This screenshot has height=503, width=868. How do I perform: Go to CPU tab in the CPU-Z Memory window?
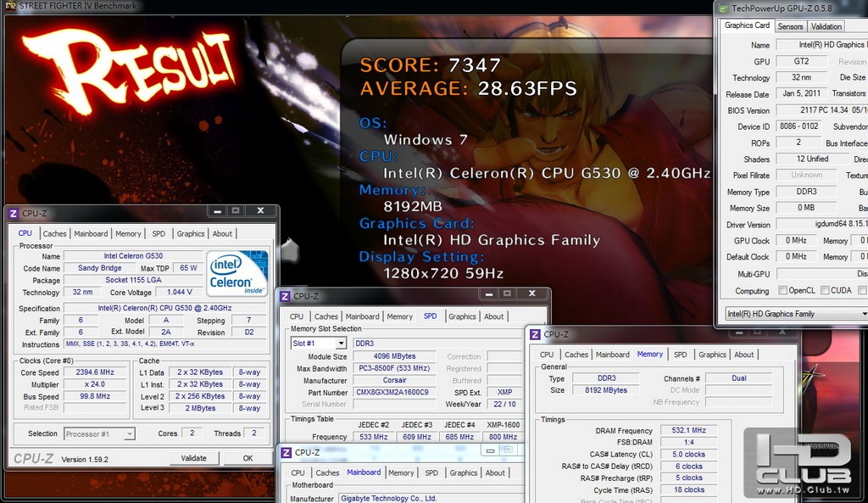point(547,355)
